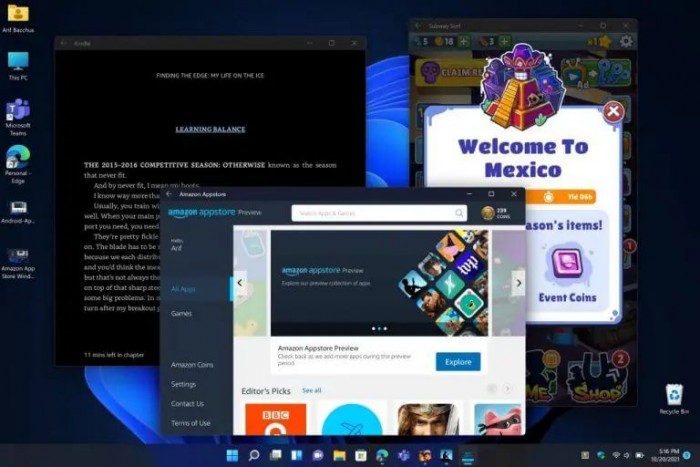The height and width of the screenshot is (467, 700).
Task: Select Games in Appstore sidebar
Action: [181, 313]
